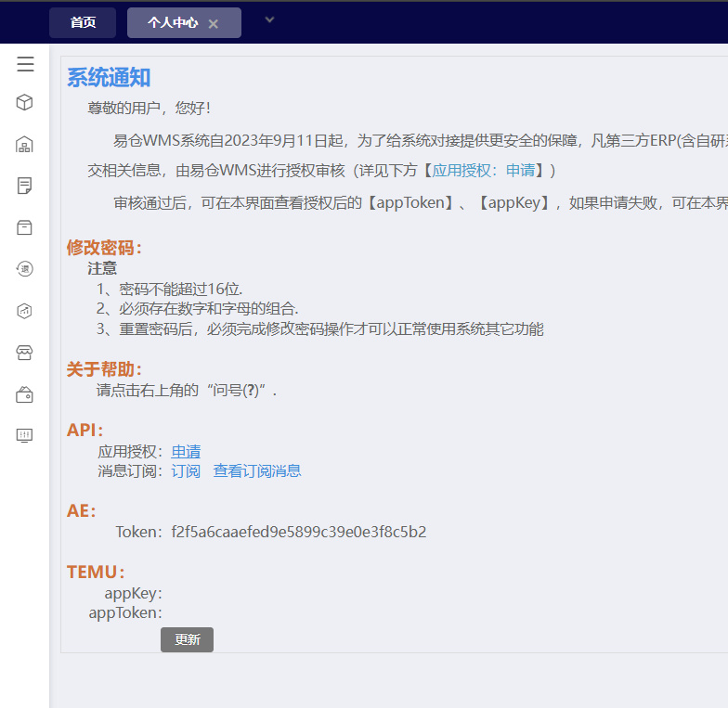
Task: Open the store shop icon in sidebar
Action: 24,353
